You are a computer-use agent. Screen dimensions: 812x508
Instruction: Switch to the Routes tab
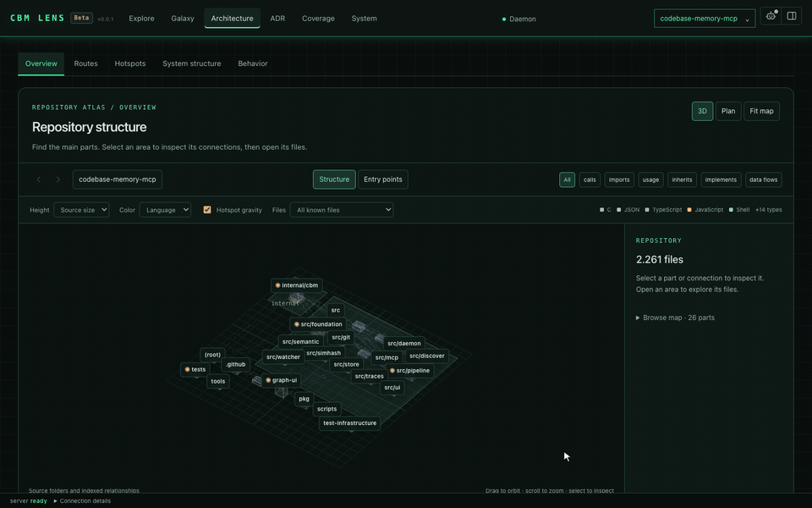point(85,63)
